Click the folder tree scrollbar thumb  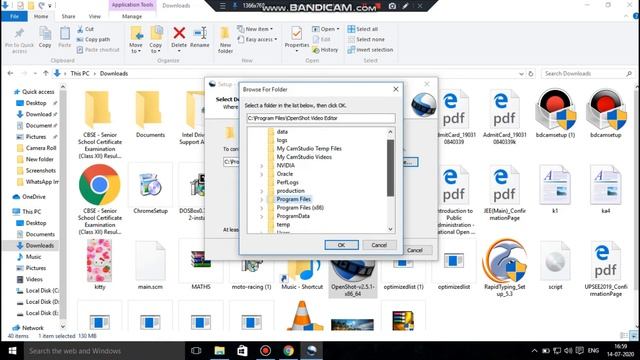pyautogui.click(x=390, y=168)
